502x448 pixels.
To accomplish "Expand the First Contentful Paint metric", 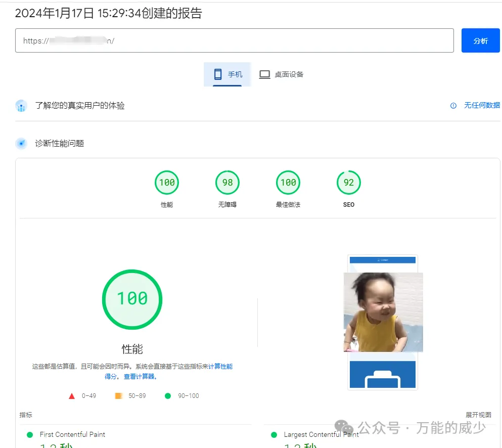I will click(73, 434).
